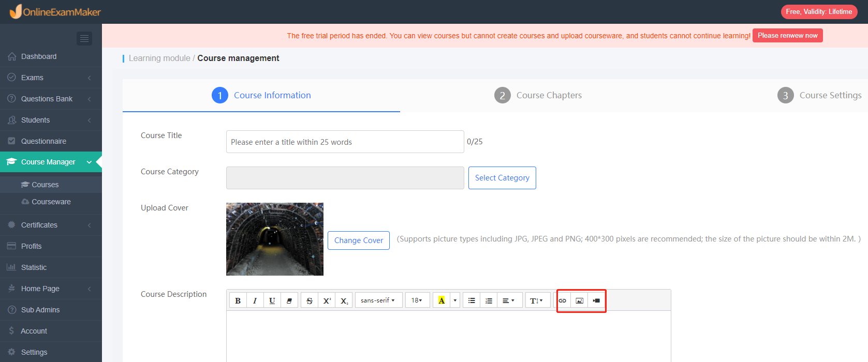Image resolution: width=868 pixels, height=362 pixels.
Task: Open Account from sidebar
Action: (51, 331)
